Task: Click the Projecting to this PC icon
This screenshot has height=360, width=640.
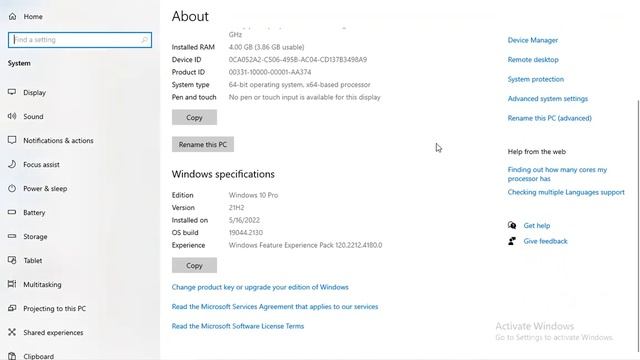Action: point(12,308)
